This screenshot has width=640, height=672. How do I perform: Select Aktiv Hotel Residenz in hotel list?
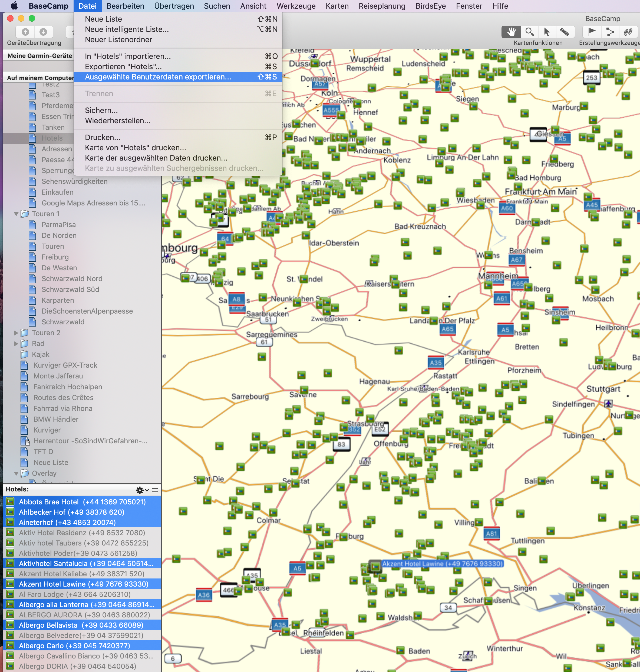tap(82, 533)
